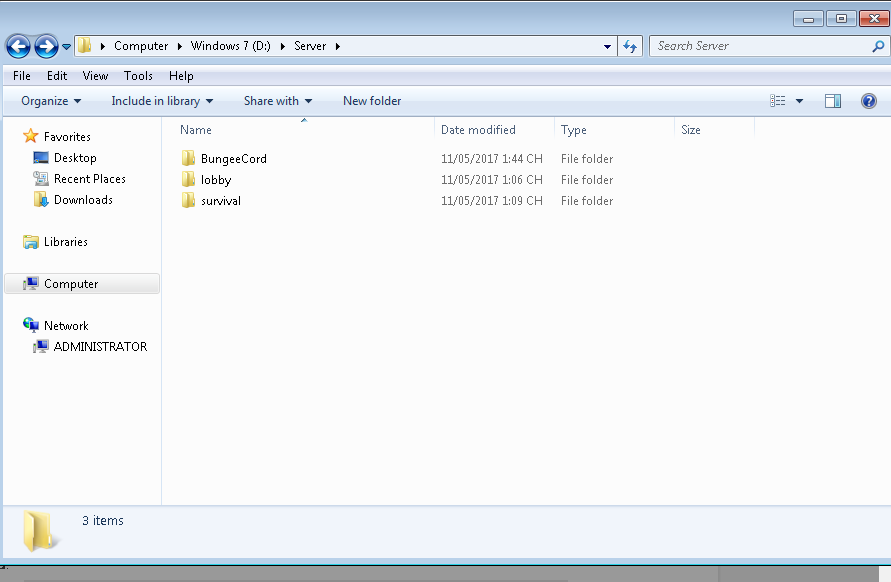
Task: Expand the arrow after Server in breadcrumb
Action: click(x=338, y=47)
